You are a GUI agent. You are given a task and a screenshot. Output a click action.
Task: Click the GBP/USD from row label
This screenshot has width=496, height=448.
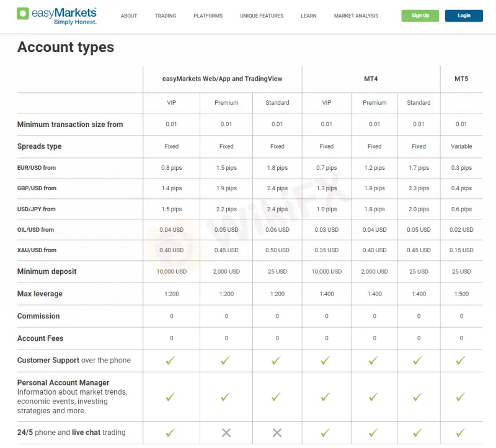point(37,188)
